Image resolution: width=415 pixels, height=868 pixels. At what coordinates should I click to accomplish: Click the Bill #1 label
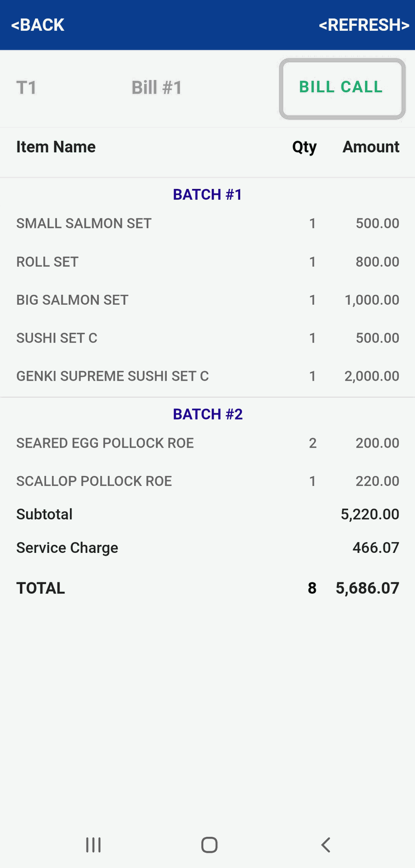tap(157, 88)
